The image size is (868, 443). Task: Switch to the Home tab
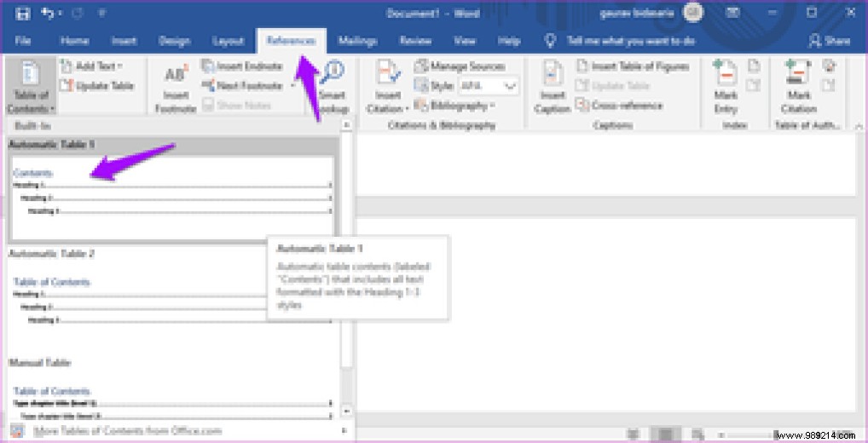click(74, 41)
